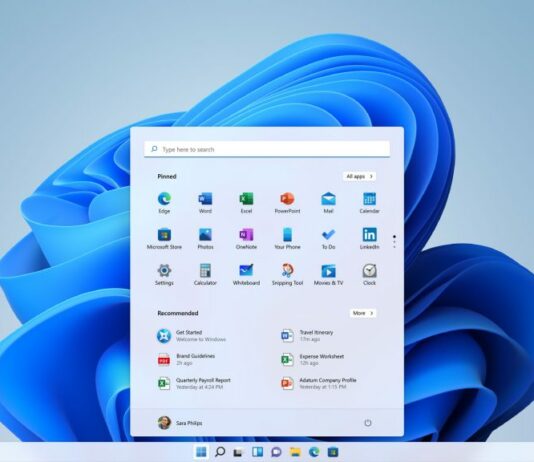
Task: Click the Type here to search box
Action: pos(267,149)
